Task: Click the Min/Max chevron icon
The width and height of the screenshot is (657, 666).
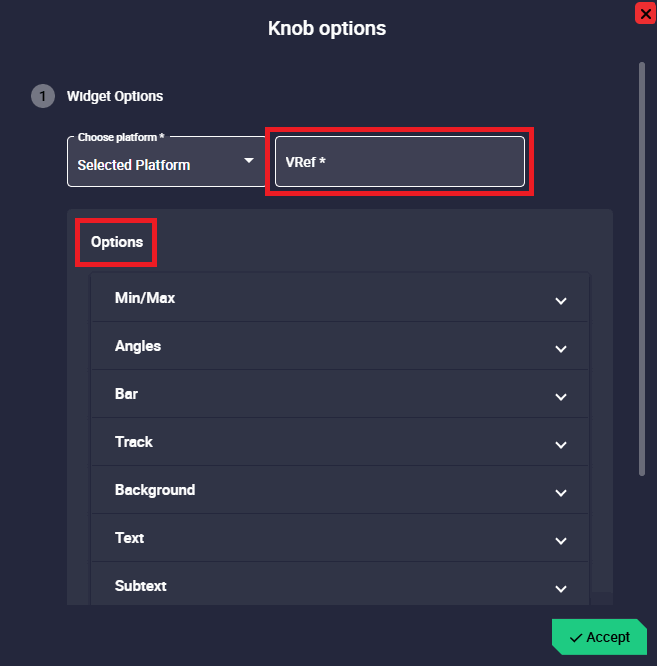Action: [561, 300]
